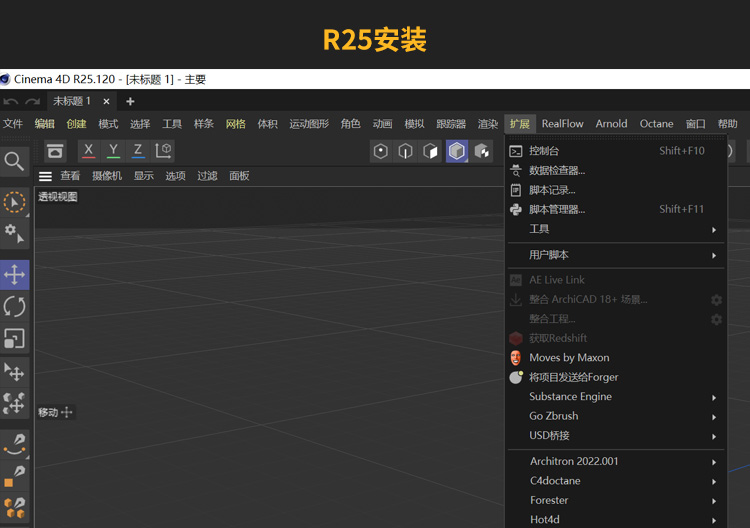750x528 pixels.
Task: Open 整合工程 settings gear
Action: (x=716, y=319)
